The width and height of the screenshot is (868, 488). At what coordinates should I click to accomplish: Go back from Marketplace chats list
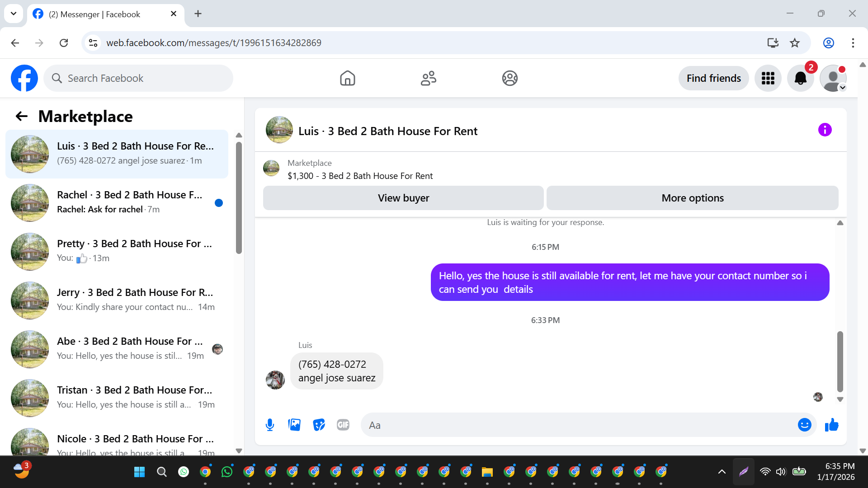(22, 117)
